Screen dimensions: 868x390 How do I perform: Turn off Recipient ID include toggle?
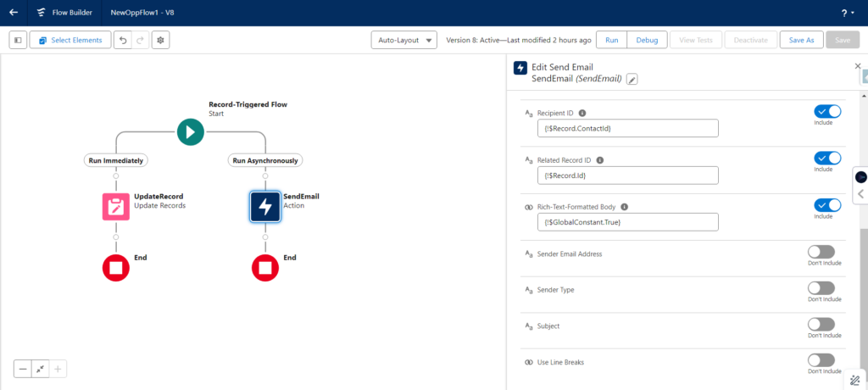pyautogui.click(x=827, y=111)
